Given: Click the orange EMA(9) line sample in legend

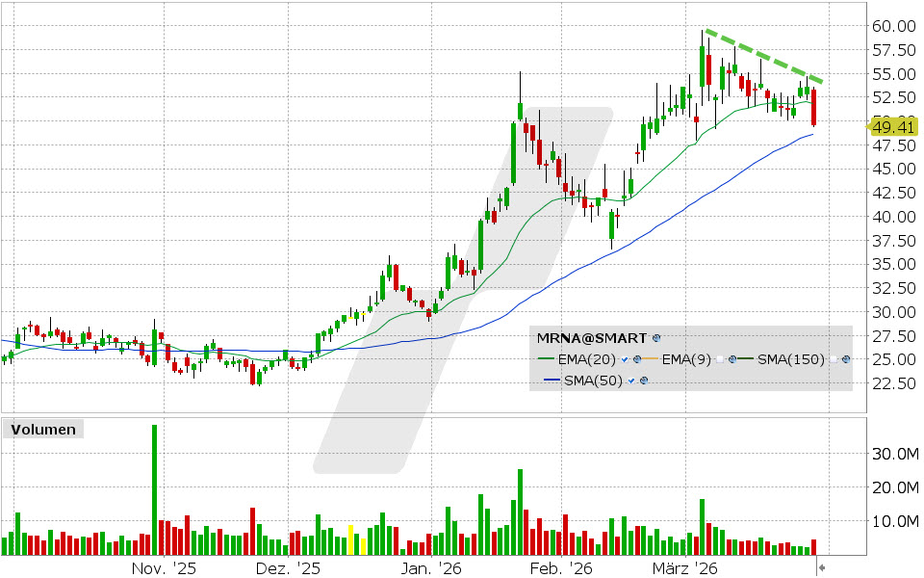Looking at the screenshot, I should click(652, 357).
